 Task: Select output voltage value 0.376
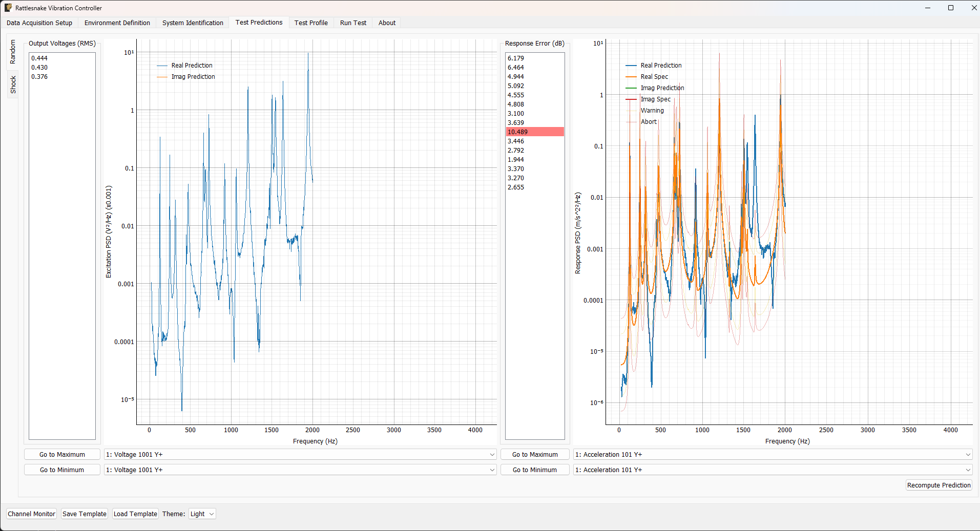pos(62,77)
